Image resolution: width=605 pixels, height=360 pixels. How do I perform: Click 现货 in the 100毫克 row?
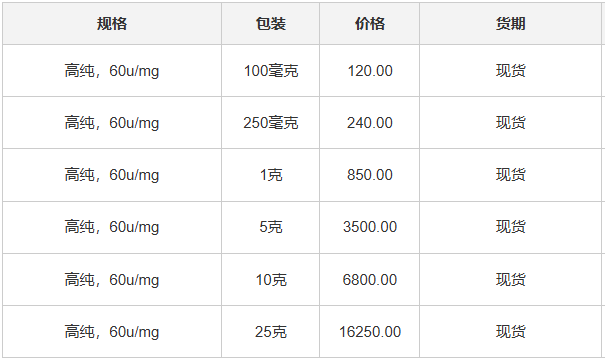510,71
